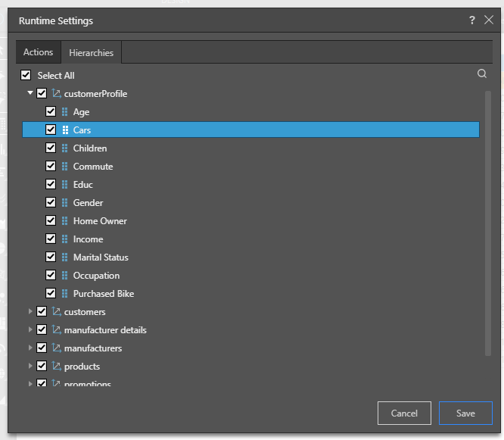Image resolution: width=504 pixels, height=440 pixels.
Task: Expand the manufacturer details node
Action: point(30,330)
